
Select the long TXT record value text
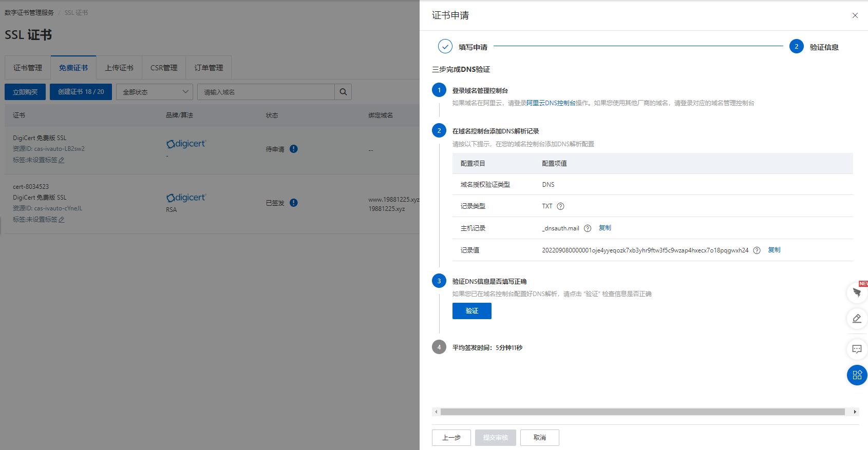click(x=645, y=250)
